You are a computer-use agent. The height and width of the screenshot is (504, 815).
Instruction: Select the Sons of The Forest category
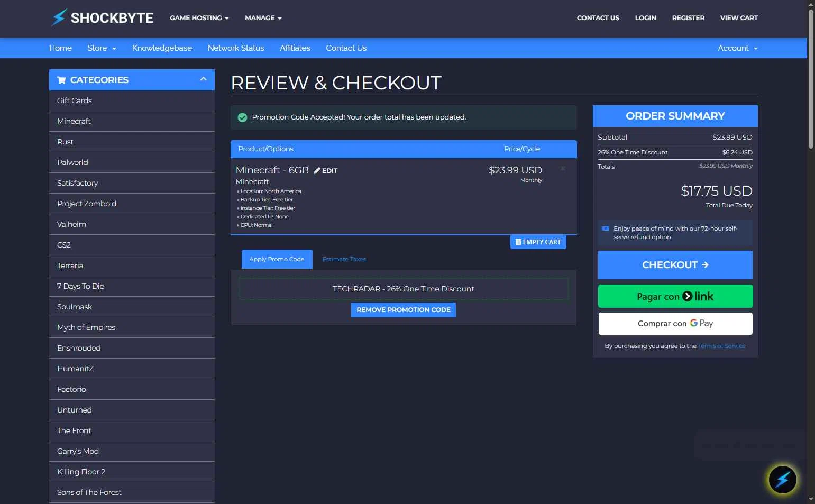pyautogui.click(x=132, y=492)
